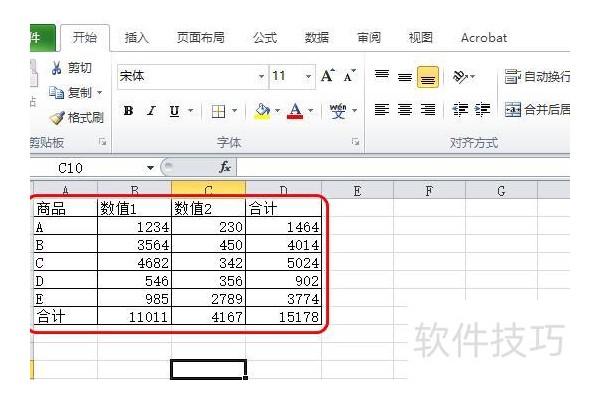The image size is (600, 400).
Task: Decrease indent
Action: (x=460, y=110)
